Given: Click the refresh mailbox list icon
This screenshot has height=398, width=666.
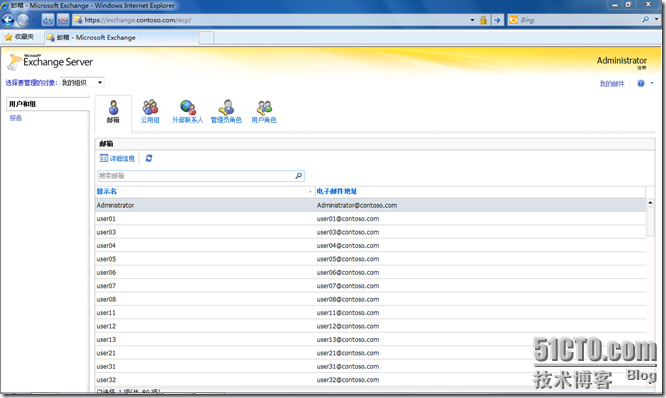Looking at the screenshot, I should [149, 158].
